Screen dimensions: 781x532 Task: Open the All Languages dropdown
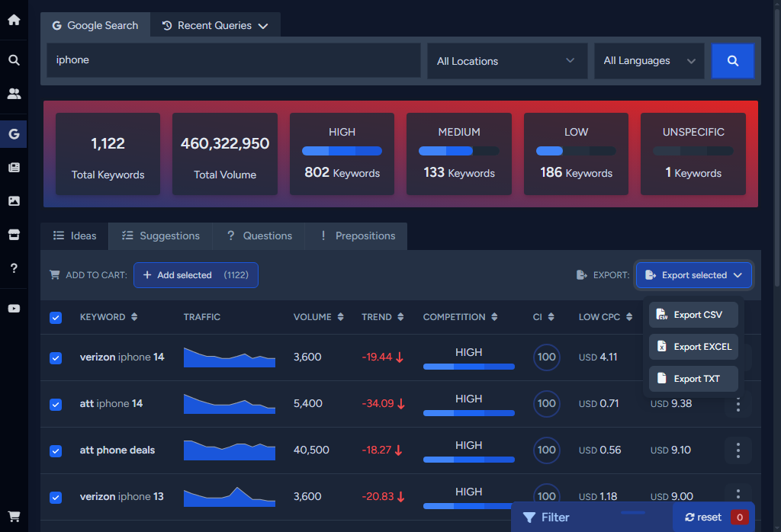(x=649, y=61)
